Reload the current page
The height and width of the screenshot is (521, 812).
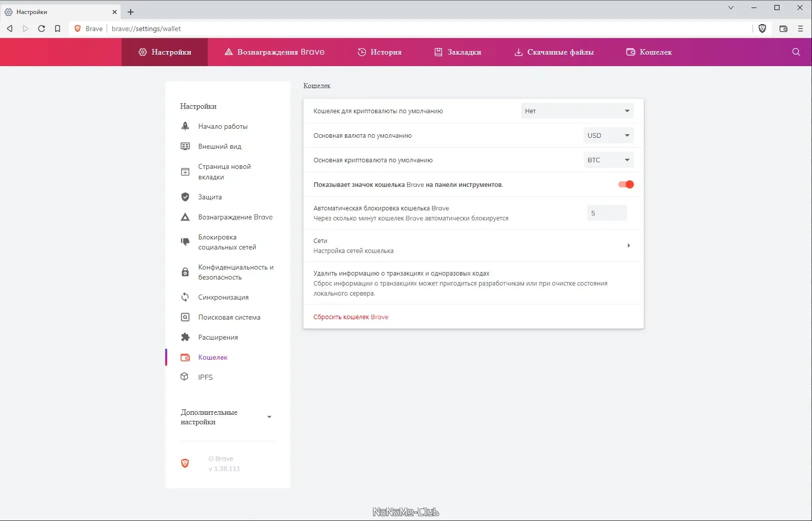pos(42,29)
